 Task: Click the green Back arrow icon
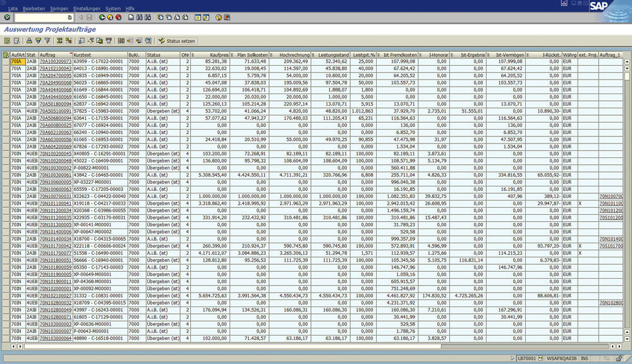point(102,17)
